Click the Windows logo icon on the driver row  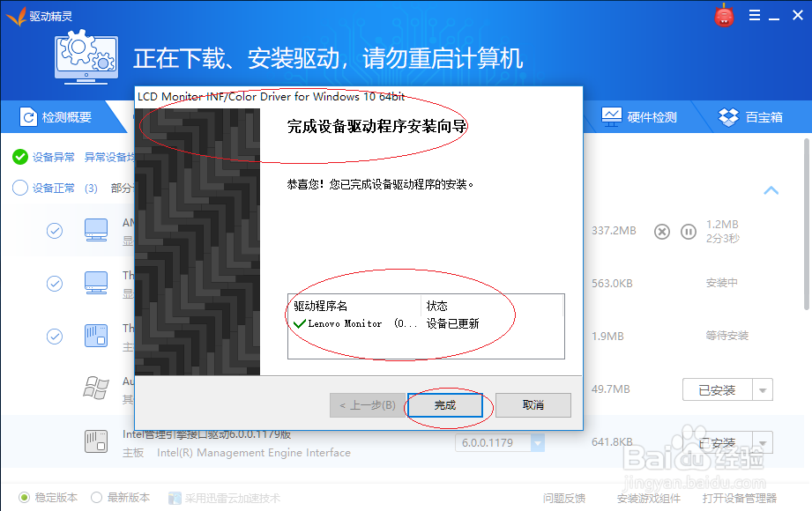tap(95, 388)
